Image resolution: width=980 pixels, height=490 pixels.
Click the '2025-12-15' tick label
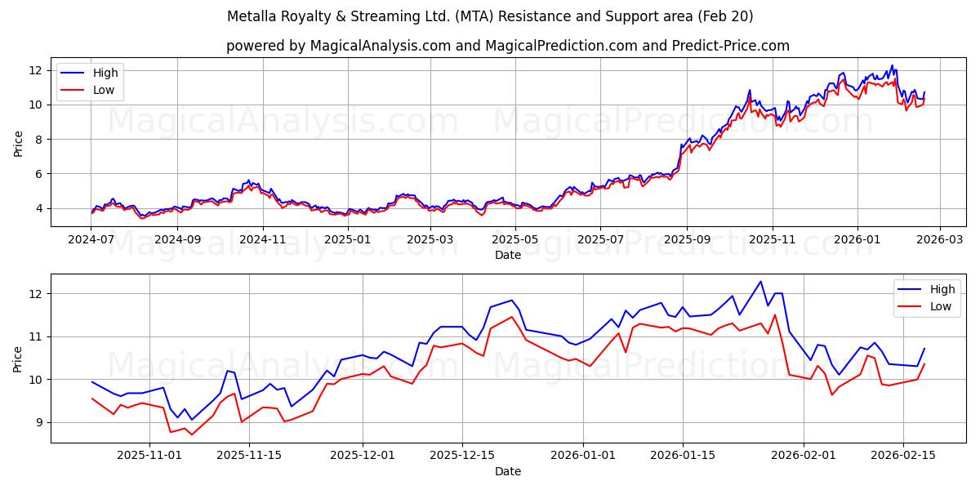click(x=462, y=455)
